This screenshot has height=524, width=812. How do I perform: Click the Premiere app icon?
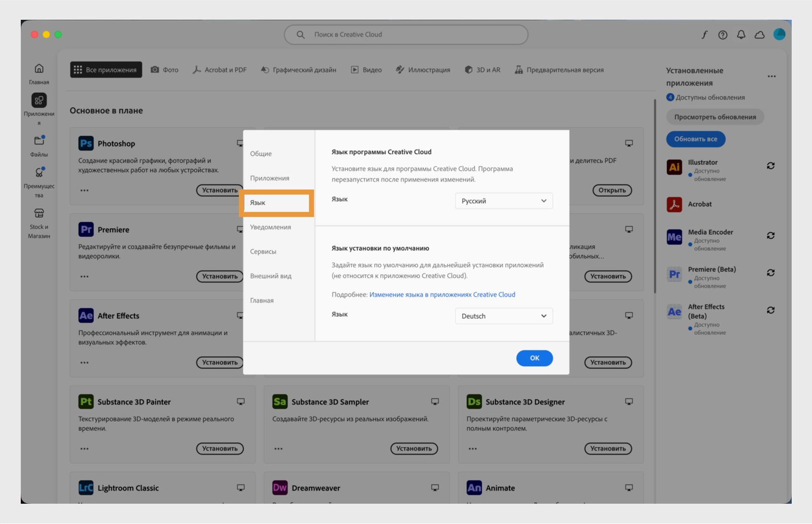pos(86,230)
